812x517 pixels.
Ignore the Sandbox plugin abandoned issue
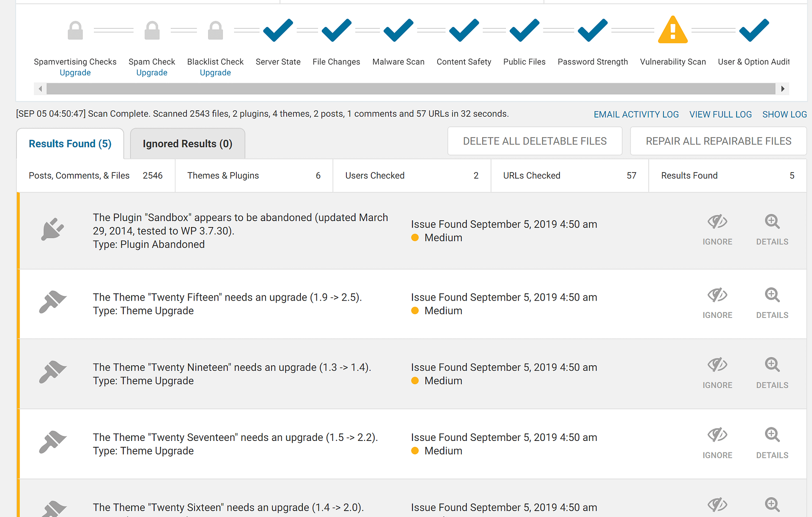(x=717, y=230)
